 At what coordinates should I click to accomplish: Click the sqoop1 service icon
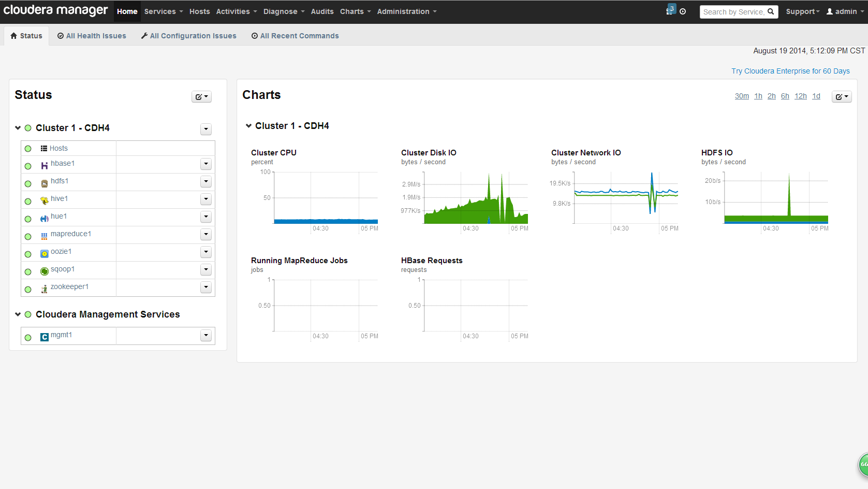pos(45,271)
